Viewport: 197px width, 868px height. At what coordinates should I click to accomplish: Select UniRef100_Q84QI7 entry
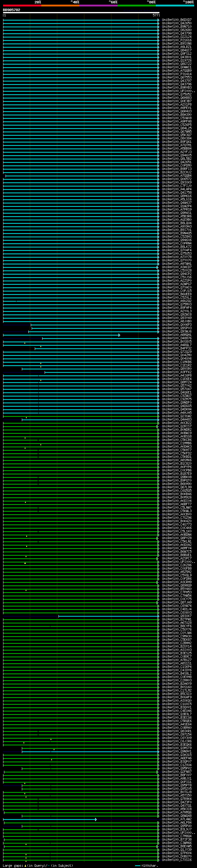[177, 50]
